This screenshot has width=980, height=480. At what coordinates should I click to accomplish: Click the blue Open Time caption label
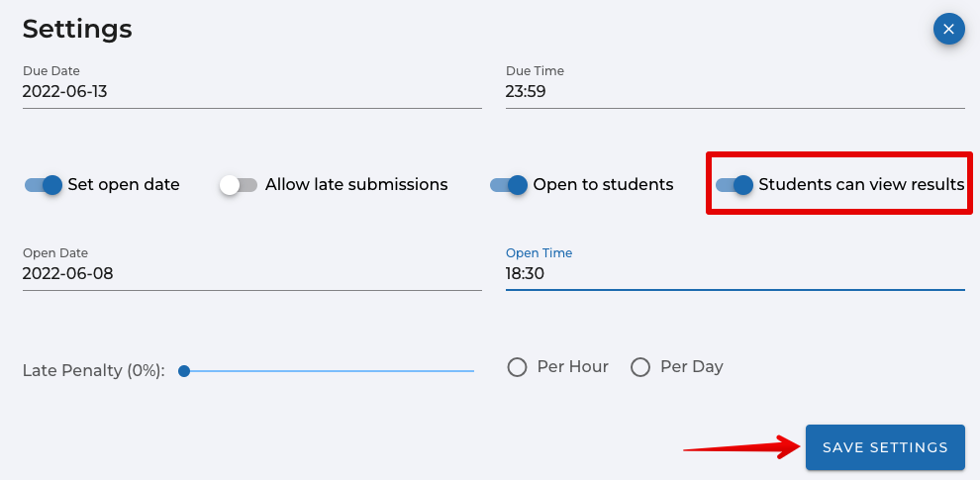(539, 253)
